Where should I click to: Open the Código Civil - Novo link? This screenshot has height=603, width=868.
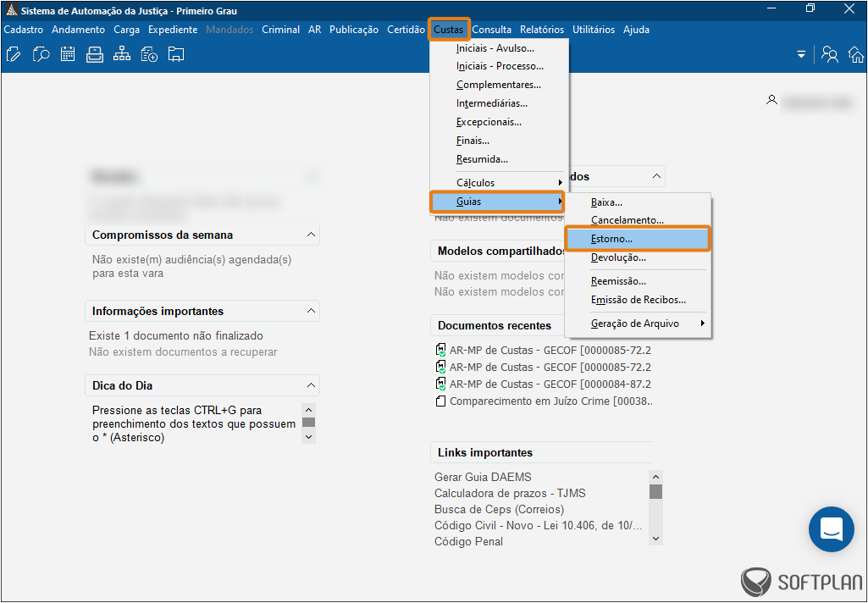pyautogui.click(x=538, y=525)
